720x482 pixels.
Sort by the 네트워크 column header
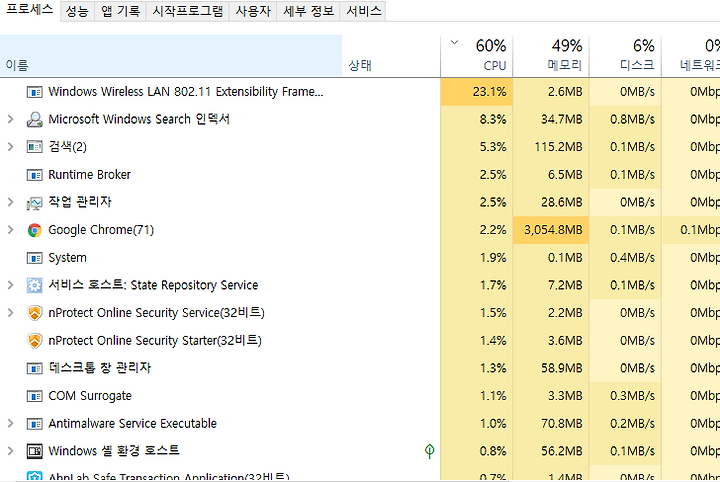[691, 56]
